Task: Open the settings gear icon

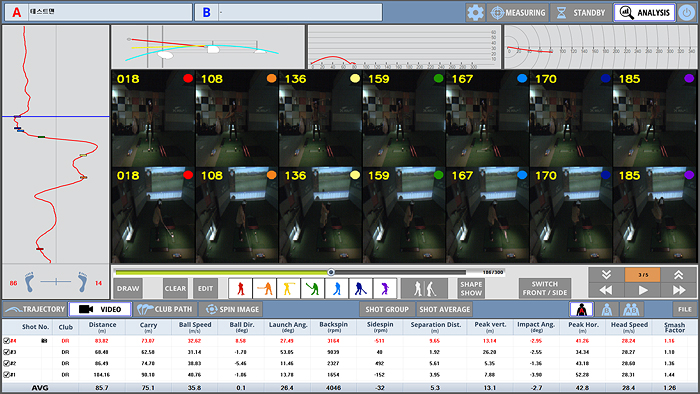Action: click(475, 12)
